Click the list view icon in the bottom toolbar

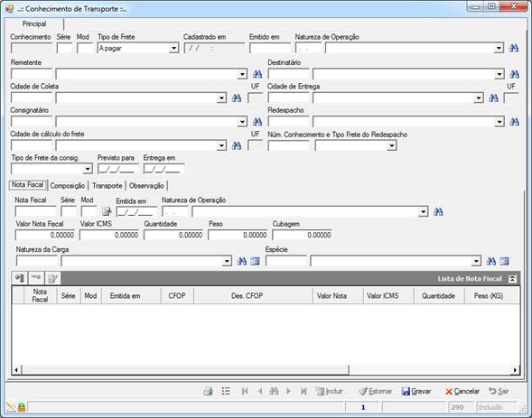click(x=226, y=391)
